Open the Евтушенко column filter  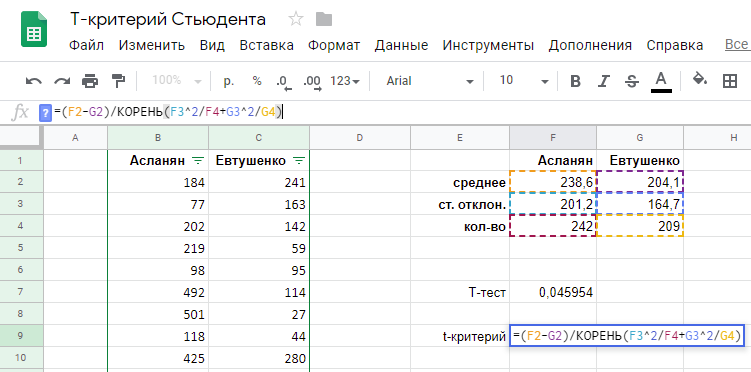click(298, 161)
